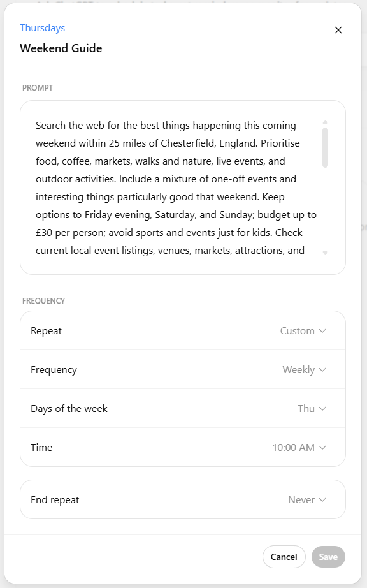This screenshot has width=367, height=588.
Task: Click the chevron beside Never
Action: click(322, 500)
